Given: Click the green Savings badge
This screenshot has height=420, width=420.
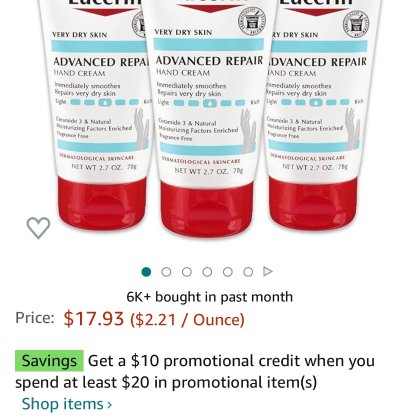Looking at the screenshot, I should 49,361.
